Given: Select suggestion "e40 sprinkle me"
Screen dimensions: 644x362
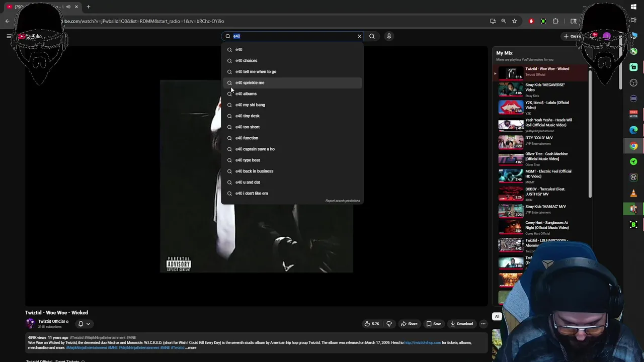Looking at the screenshot, I should click(x=292, y=82).
